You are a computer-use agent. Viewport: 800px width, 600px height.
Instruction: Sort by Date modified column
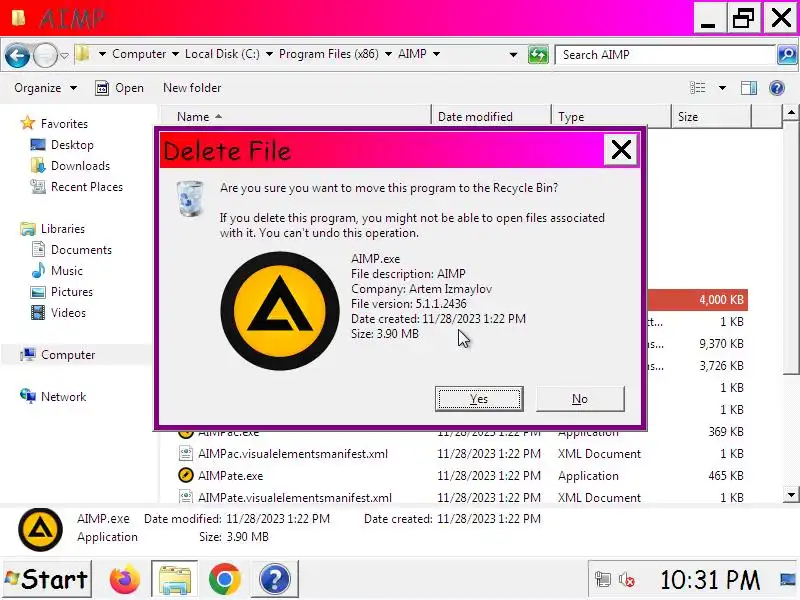[491, 117]
